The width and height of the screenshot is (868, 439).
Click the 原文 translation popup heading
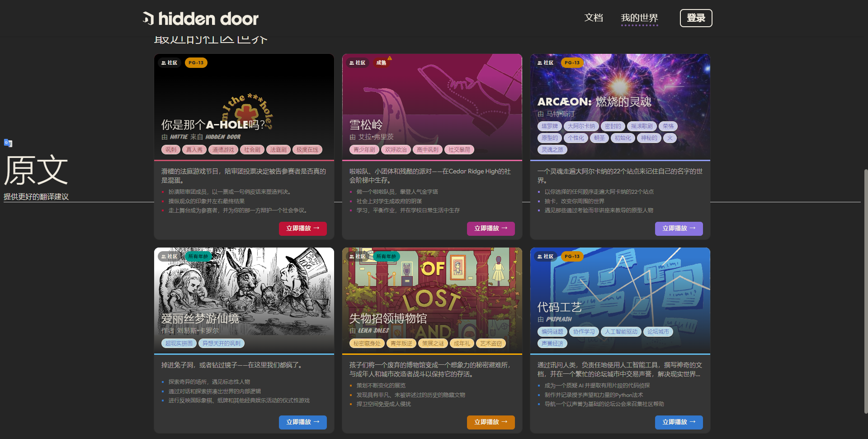pyautogui.click(x=36, y=170)
